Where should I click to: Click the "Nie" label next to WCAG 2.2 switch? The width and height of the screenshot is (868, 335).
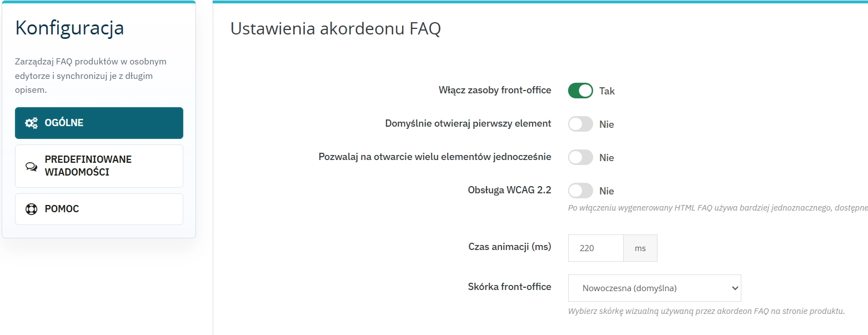point(607,191)
